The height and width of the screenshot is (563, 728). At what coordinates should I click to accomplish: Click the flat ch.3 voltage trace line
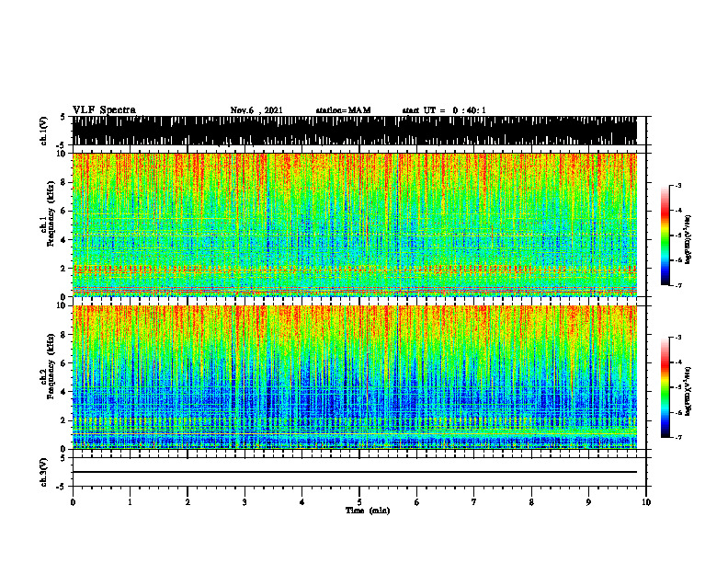[355, 472]
